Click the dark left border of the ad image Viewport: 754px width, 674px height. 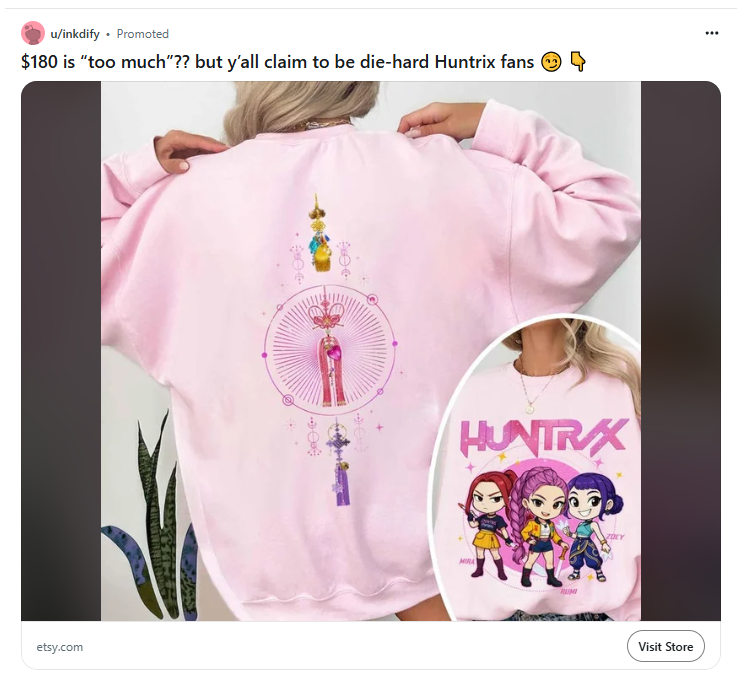point(61,351)
